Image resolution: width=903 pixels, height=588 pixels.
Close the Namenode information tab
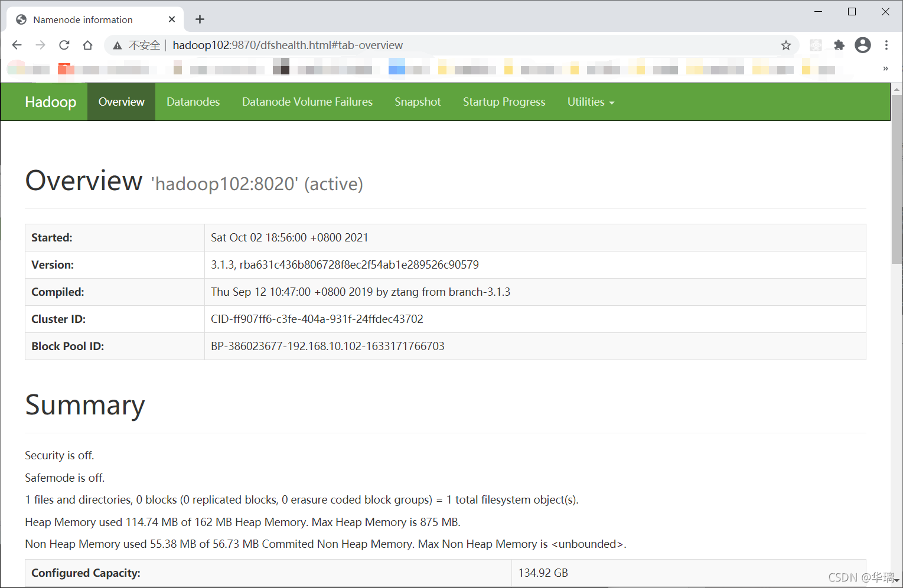coord(172,19)
